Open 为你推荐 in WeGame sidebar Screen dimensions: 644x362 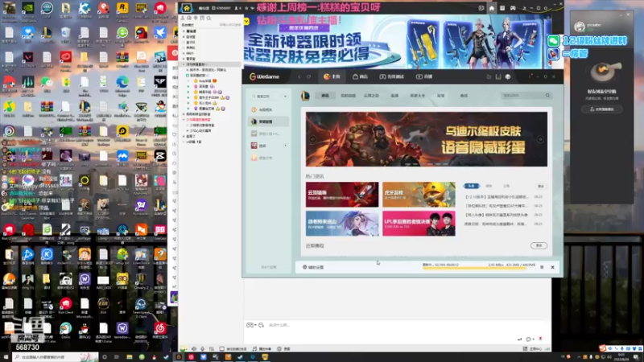click(266, 110)
